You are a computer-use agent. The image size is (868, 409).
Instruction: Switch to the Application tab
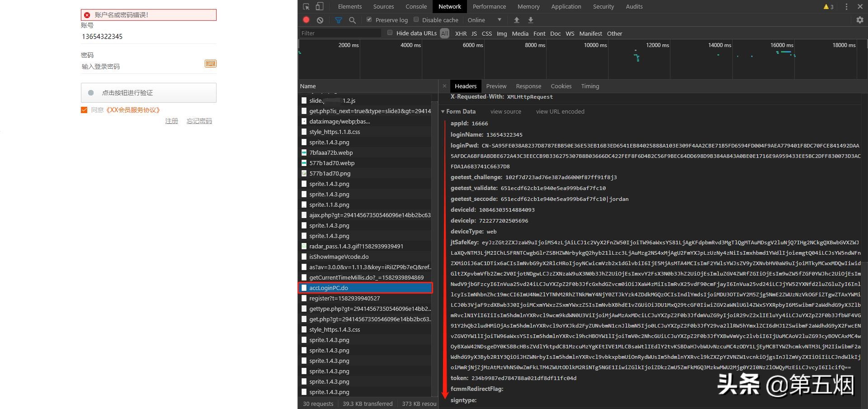pyautogui.click(x=566, y=6)
